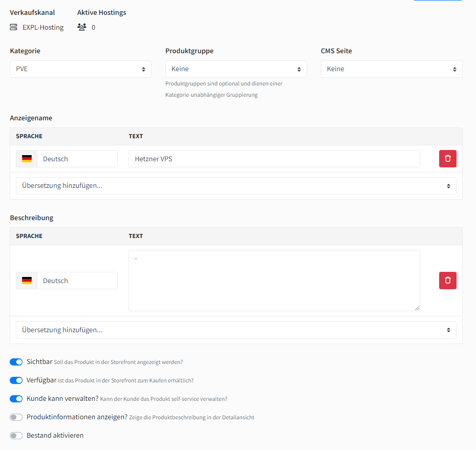
Task: Enable the Bestand aktivieren switch
Action: pyautogui.click(x=16, y=436)
